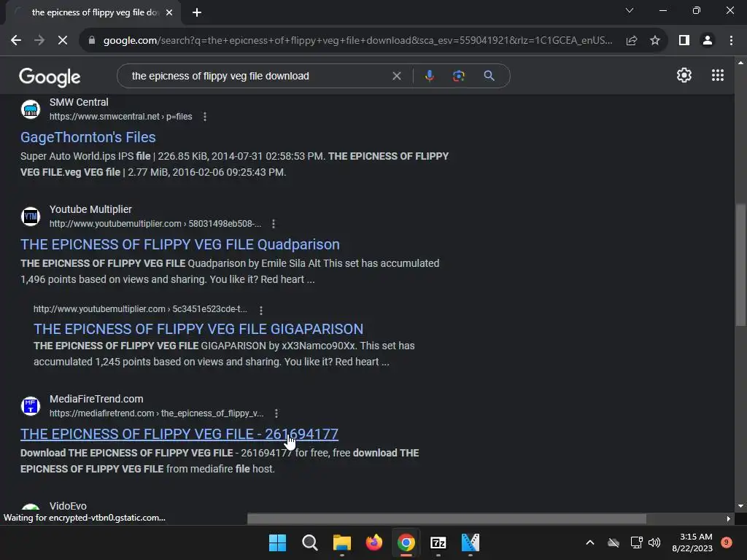Start voice search microphone
747x560 pixels.
coord(429,76)
